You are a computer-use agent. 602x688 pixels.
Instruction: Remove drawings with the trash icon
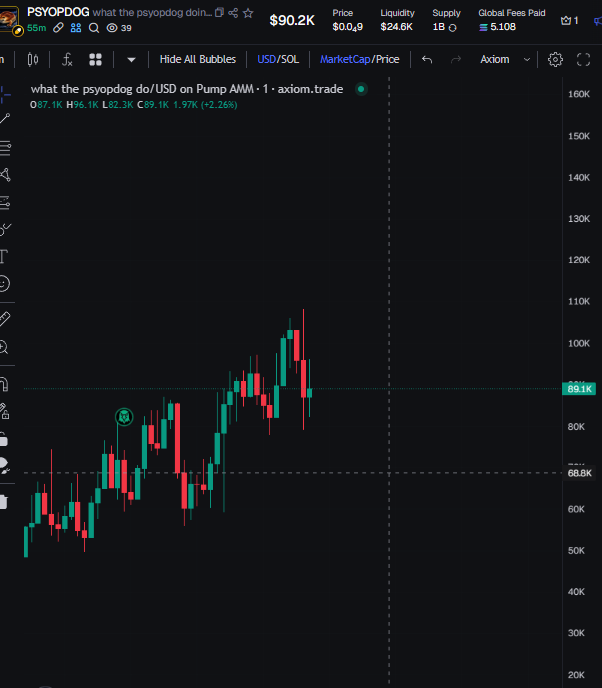(4, 502)
